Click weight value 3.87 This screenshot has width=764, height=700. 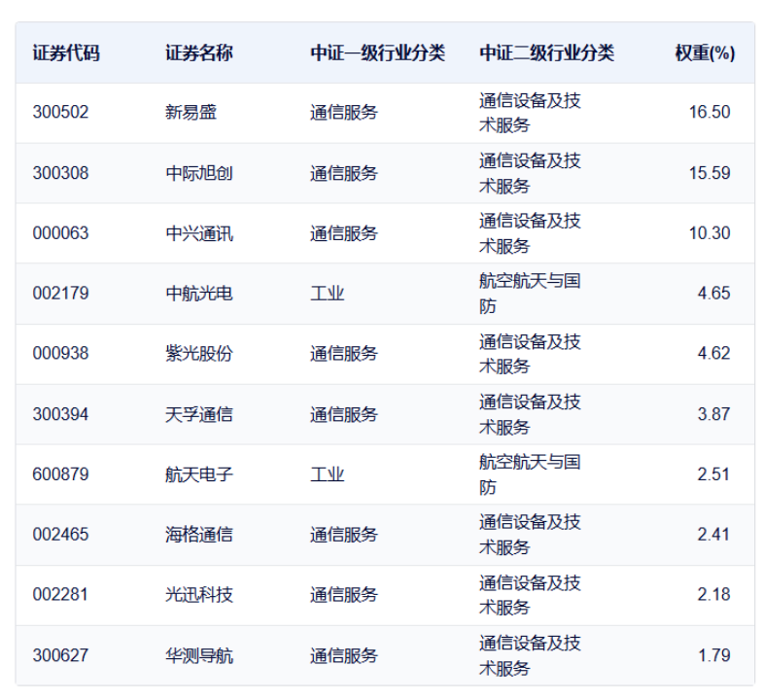713,414
